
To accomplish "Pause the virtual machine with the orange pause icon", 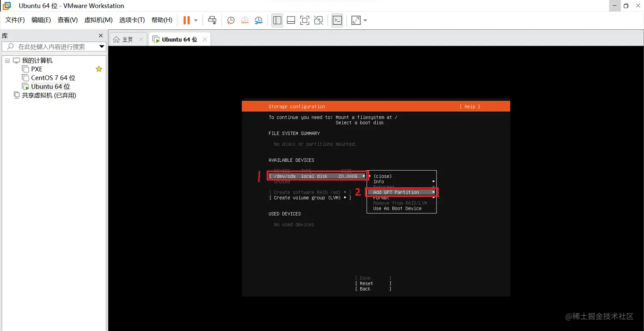I will pos(187,20).
